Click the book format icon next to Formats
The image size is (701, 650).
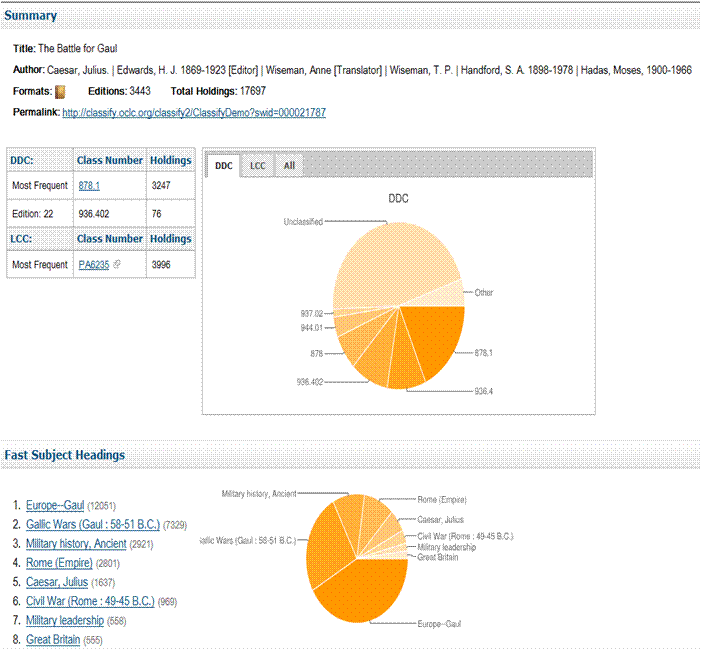tap(60, 92)
